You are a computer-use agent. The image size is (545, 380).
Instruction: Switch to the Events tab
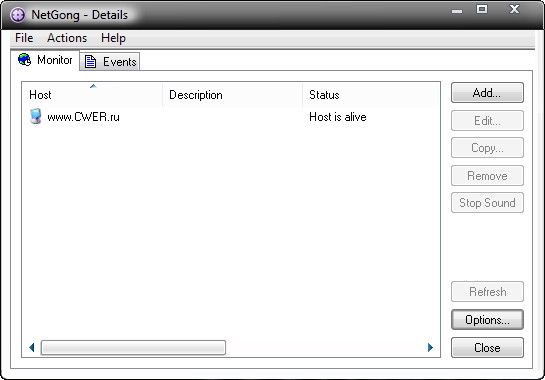[110, 62]
